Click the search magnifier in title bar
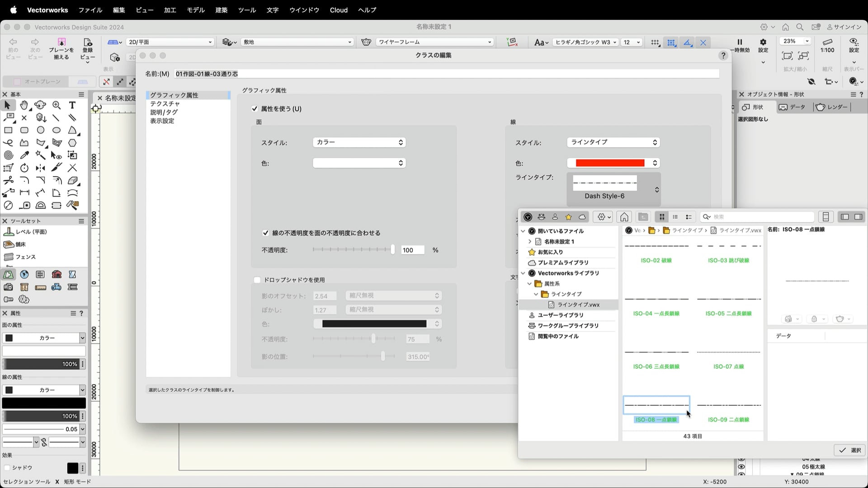 click(800, 27)
